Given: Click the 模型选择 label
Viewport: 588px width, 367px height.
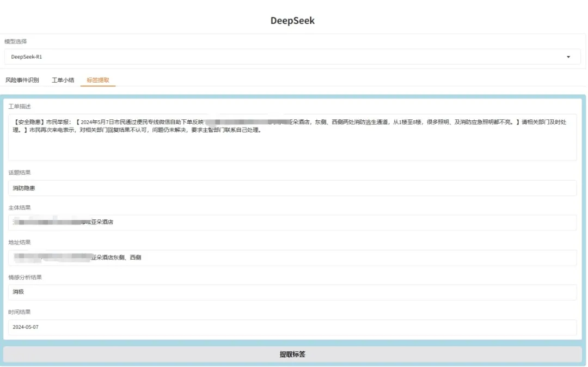Looking at the screenshot, I should [x=16, y=41].
